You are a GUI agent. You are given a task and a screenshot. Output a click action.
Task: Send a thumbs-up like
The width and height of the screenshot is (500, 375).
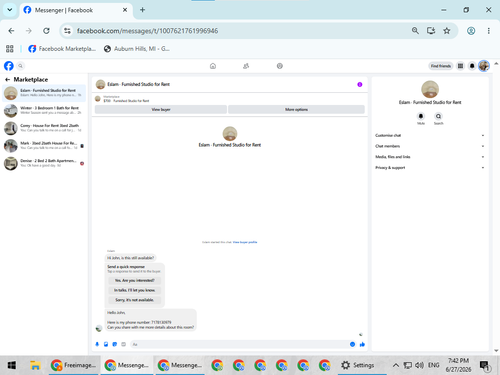[362, 344]
